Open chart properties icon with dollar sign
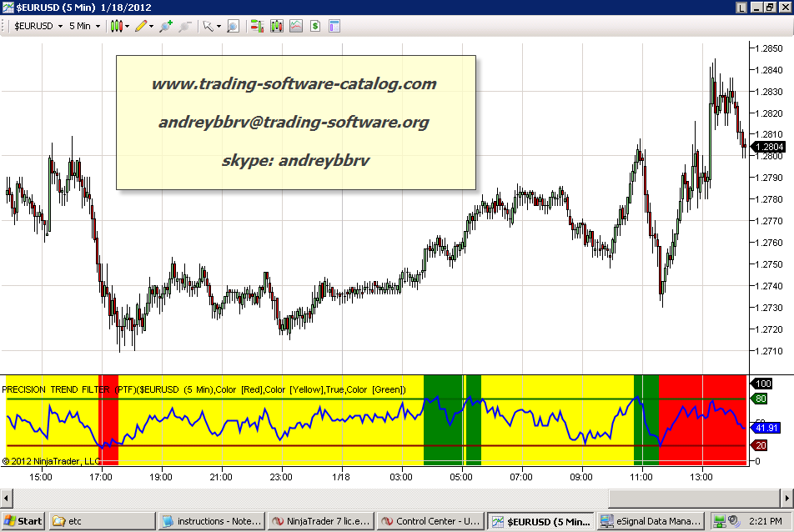The height and width of the screenshot is (532, 794). (315, 26)
